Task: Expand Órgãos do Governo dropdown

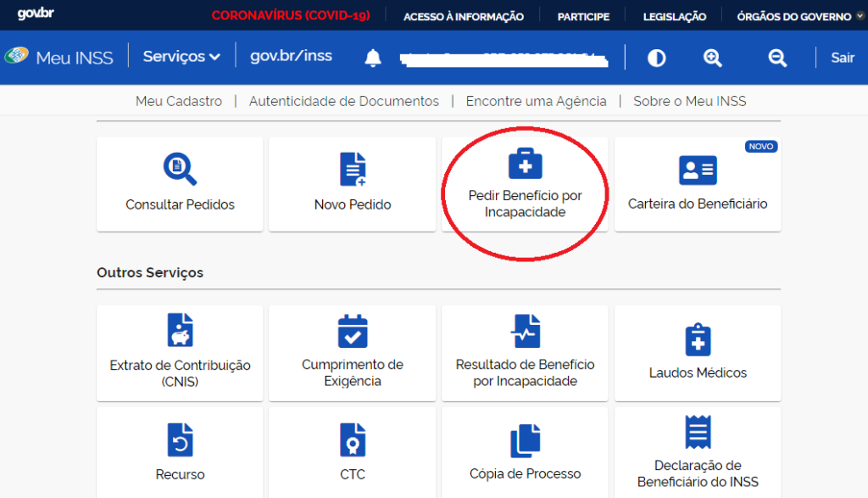Action: point(800,17)
